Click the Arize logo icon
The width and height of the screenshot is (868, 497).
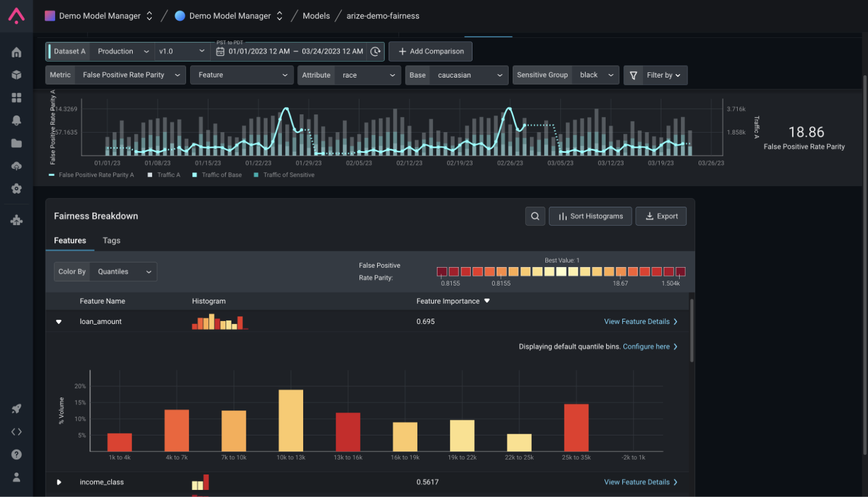pyautogui.click(x=16, y=16)
